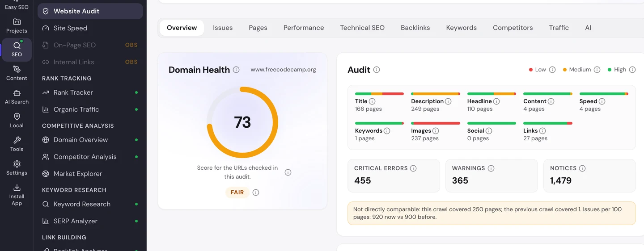Click the Domain Overview globe icon
Screen dimensions: 644x251
coord(46,140)
